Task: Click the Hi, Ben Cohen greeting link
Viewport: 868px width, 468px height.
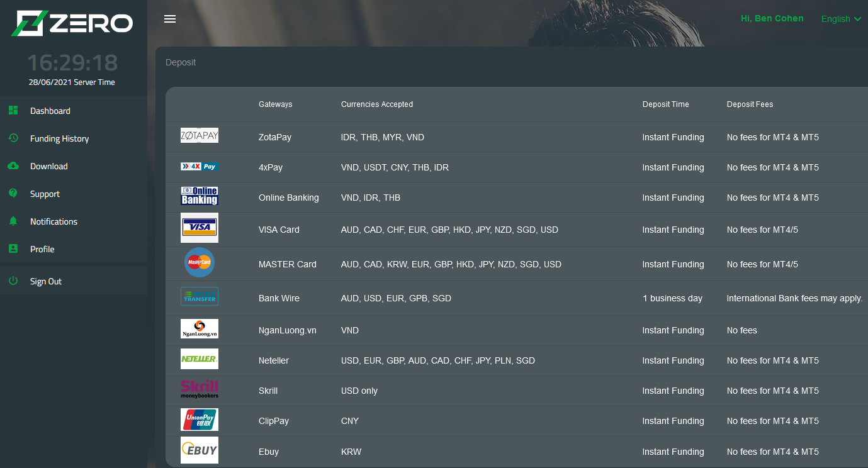Action: 772,18
